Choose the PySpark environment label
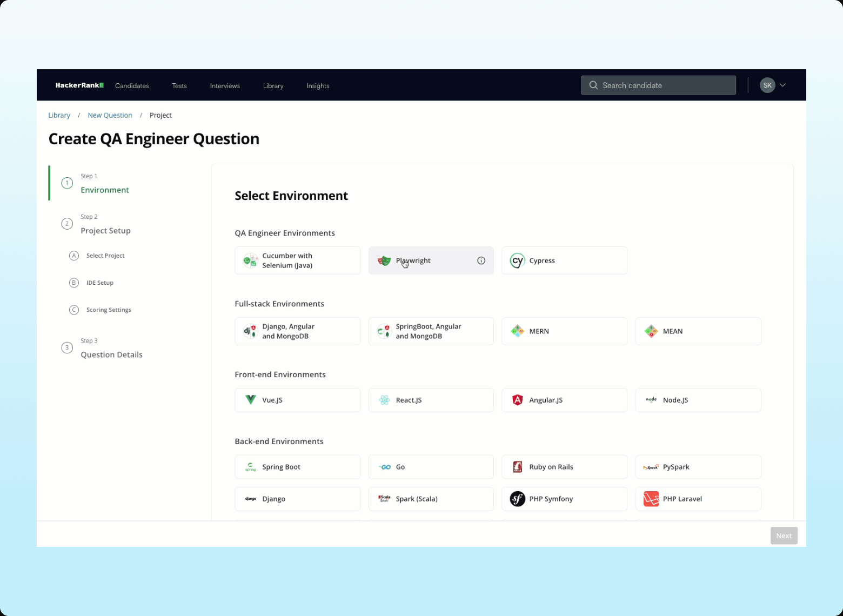The height and width of the screenshot is (616, 843). (x=676, y=467)
